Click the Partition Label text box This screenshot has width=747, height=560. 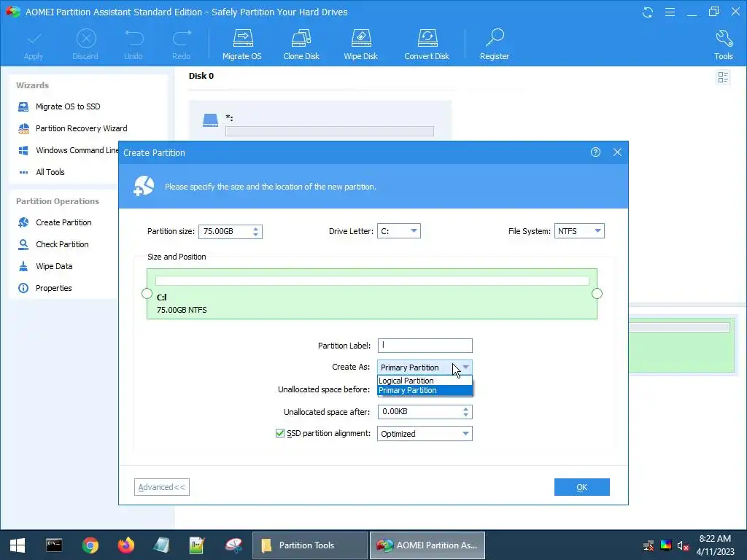tap(425, 345)
